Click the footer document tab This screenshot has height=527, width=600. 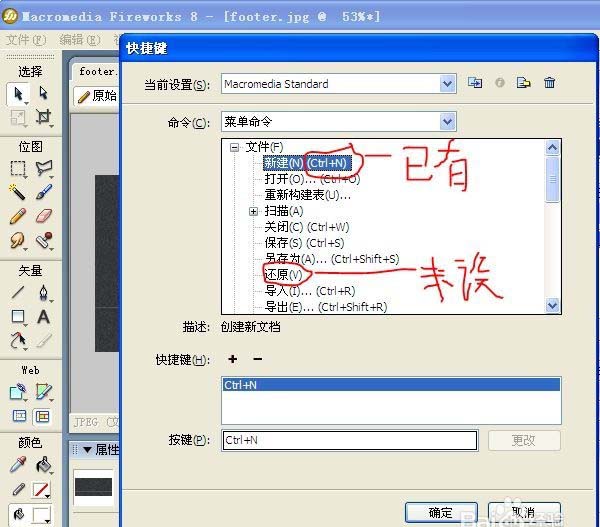coord(96,72)
